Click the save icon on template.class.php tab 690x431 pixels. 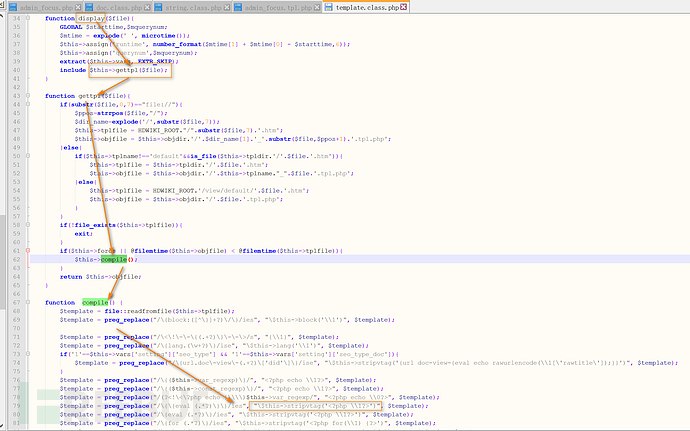pyautogui.click(x=328, y=7)
